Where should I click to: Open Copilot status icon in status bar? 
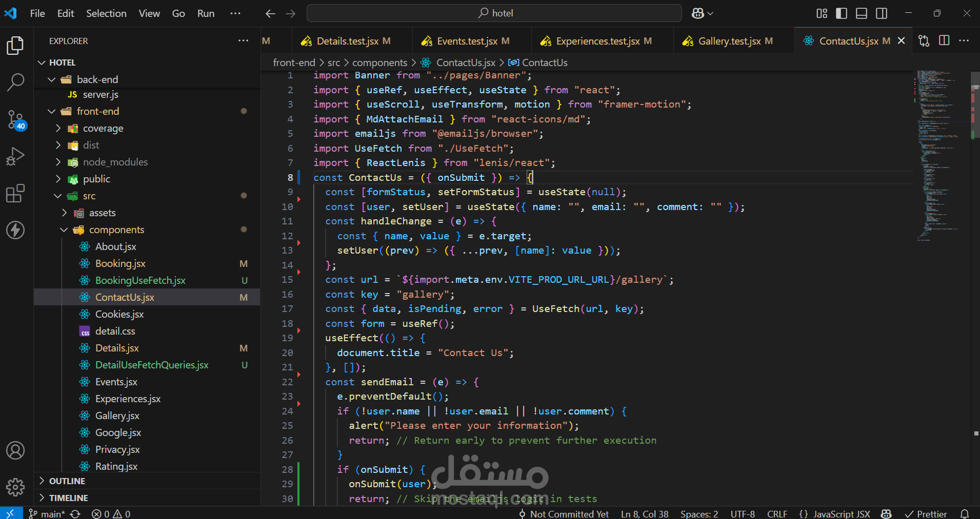[x=886, y=513]
